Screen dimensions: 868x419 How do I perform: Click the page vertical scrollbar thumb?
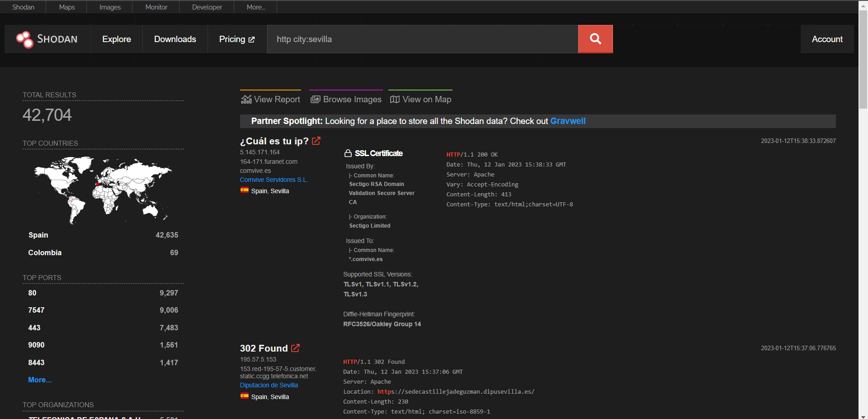click(863, 59)
